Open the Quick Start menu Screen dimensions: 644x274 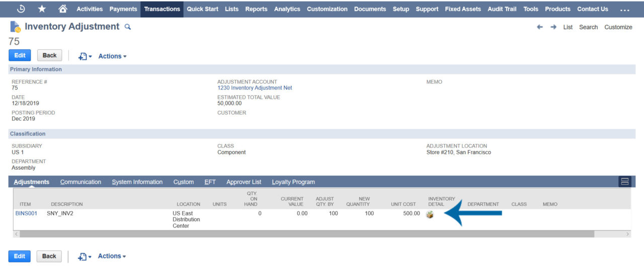click(203, 9)
